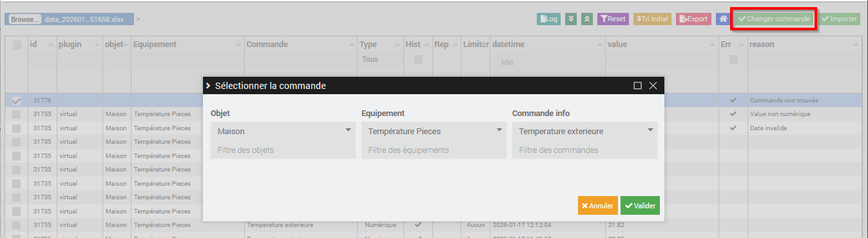
Task: Toggle the Hist column filter checkbox
Action: point(418,59)
